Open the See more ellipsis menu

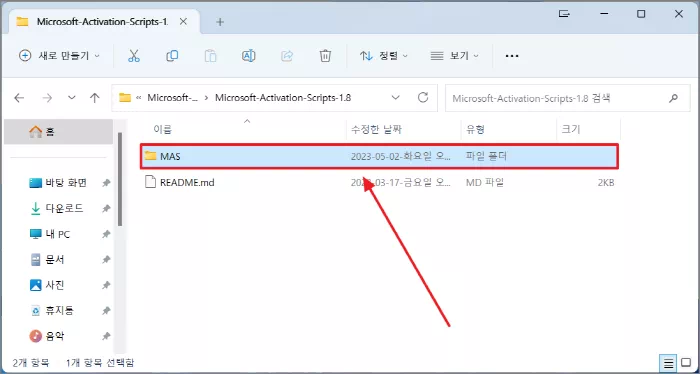tap(512, 56)
